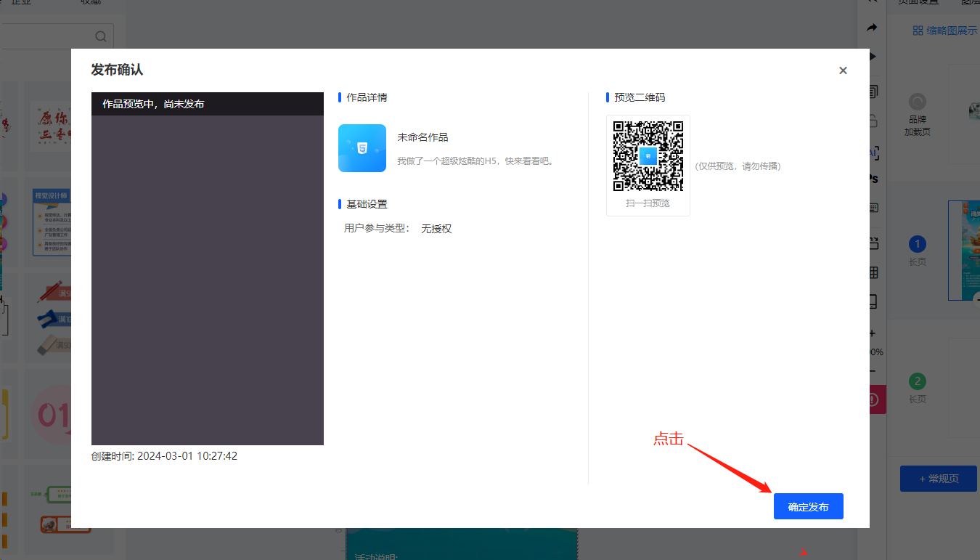Click the 未命名作品 work title

(422, 137)
